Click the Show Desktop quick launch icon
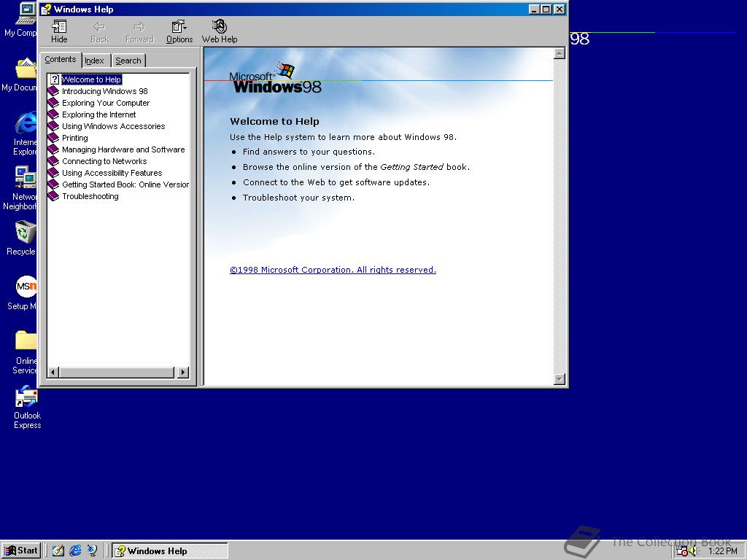Image resolution: width=747 pixels, height=560 pixels. coord(58,551)
